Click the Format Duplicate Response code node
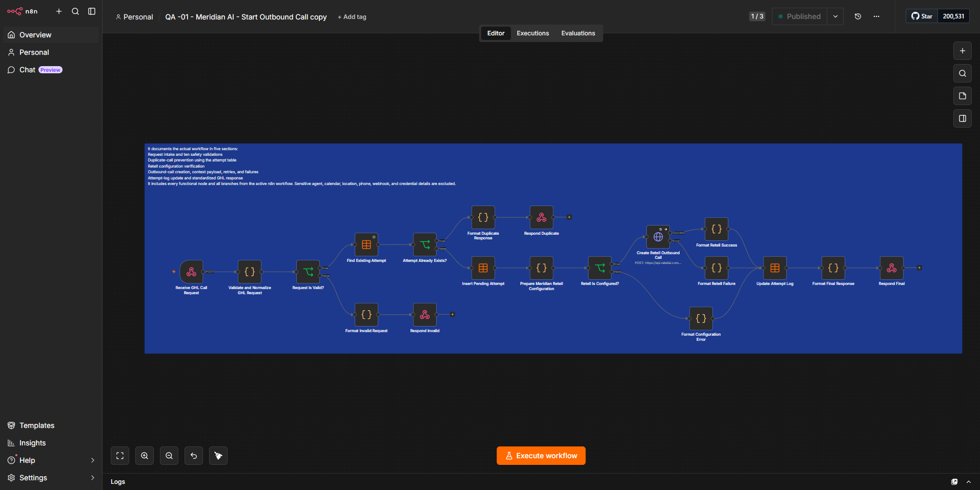 tap(483, 217)
